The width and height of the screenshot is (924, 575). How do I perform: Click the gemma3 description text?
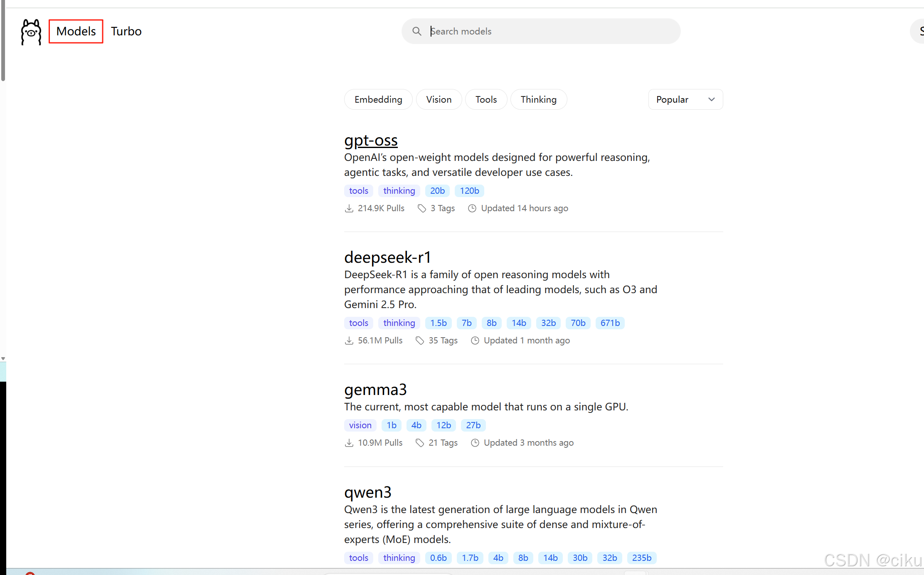(486, 407)
